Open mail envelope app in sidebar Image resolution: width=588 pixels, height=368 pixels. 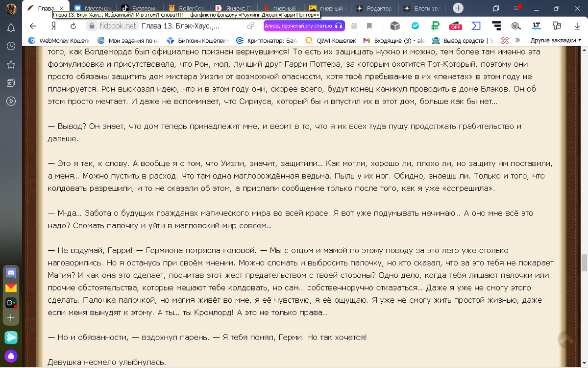[x=11, y=288]
